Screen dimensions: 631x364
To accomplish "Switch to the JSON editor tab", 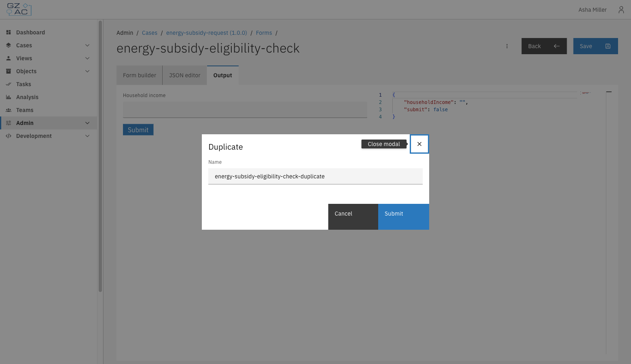I will 185,75.
